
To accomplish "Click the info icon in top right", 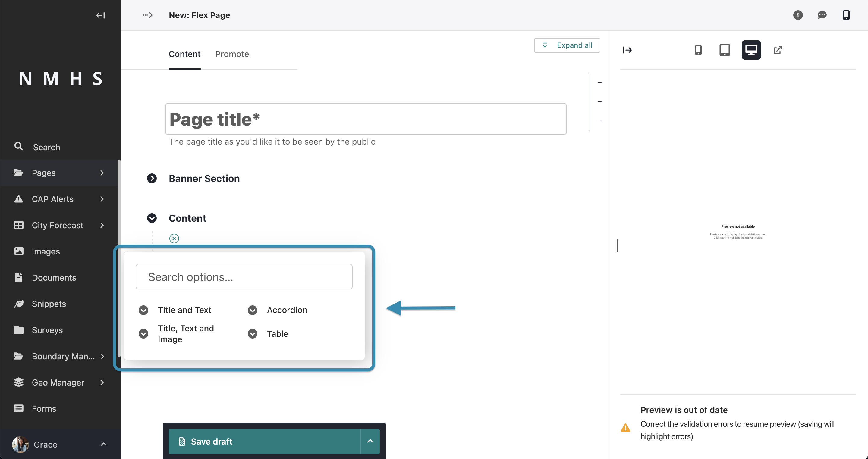I will click(x=798, y=15).
